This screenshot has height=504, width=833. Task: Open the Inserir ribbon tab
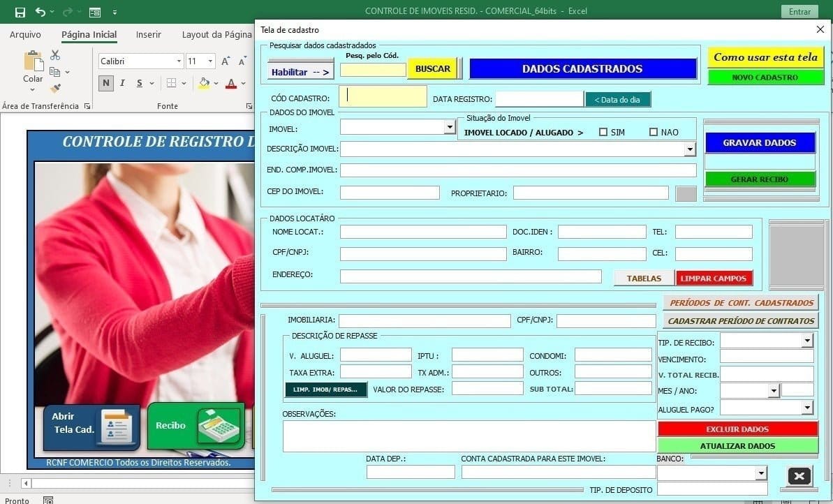pyautogui.click(x=148, y=34)
